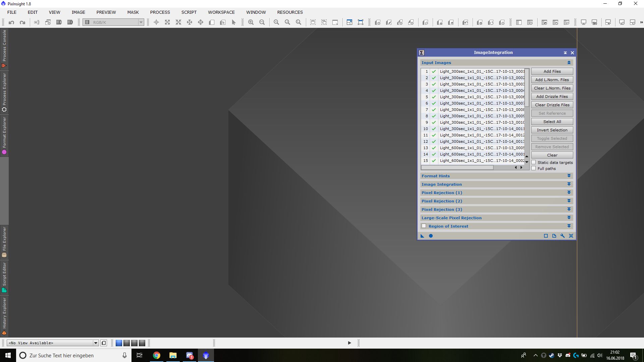Open the File Explorer side tab
Screen dimensions: 644x362
point(4,242)
